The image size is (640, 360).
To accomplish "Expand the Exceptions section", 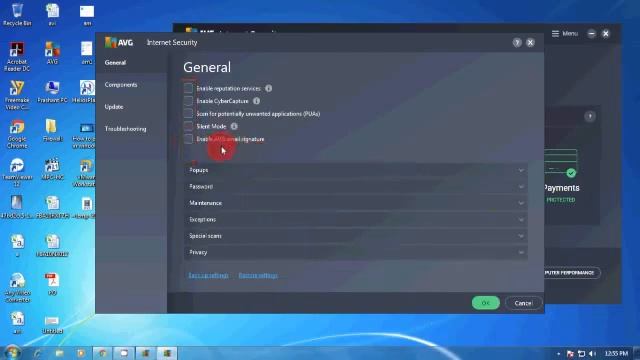I will (356, 220).
